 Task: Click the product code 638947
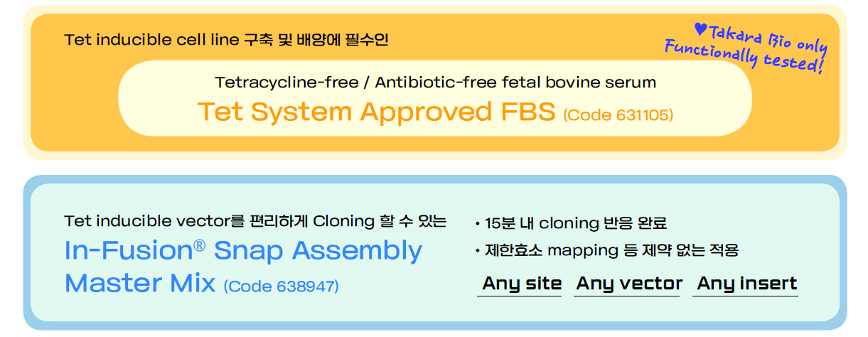point(282,286)
